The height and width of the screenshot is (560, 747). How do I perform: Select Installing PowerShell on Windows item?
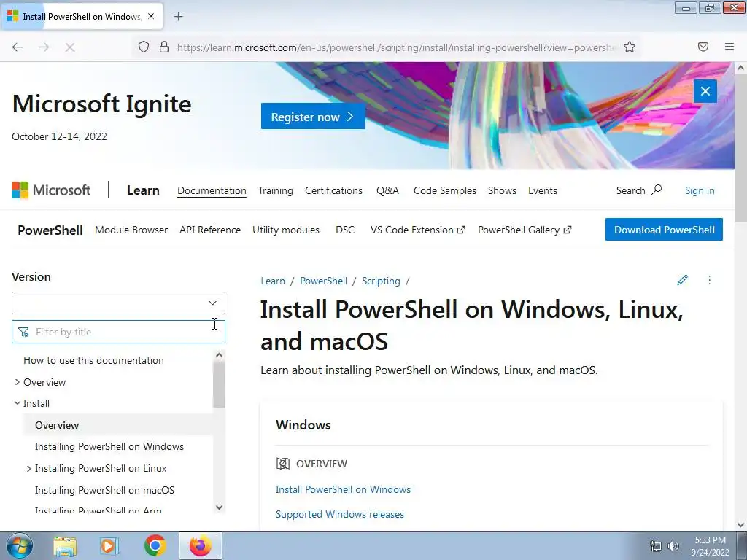[x=109, y=447]
